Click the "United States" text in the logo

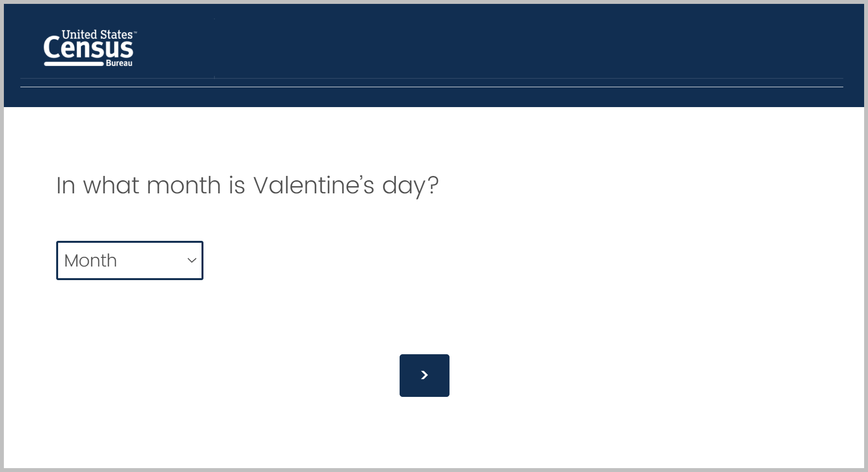pos(97,34)
